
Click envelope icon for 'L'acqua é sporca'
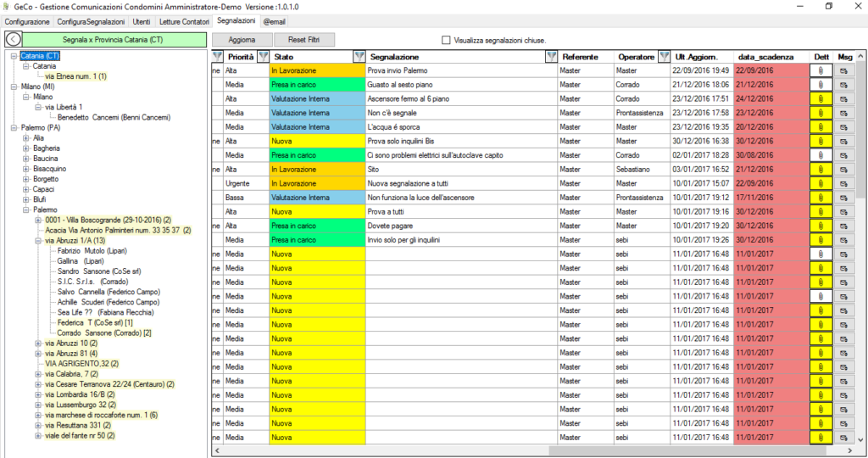[843, 127]
